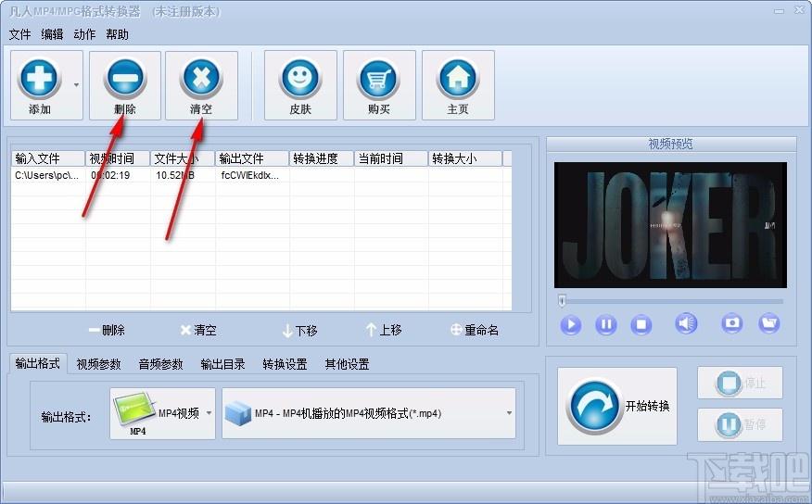Click the fcCWlEkdlx... output file cell
The height and width of the screenshot is (504, 812).
point(250,175)
